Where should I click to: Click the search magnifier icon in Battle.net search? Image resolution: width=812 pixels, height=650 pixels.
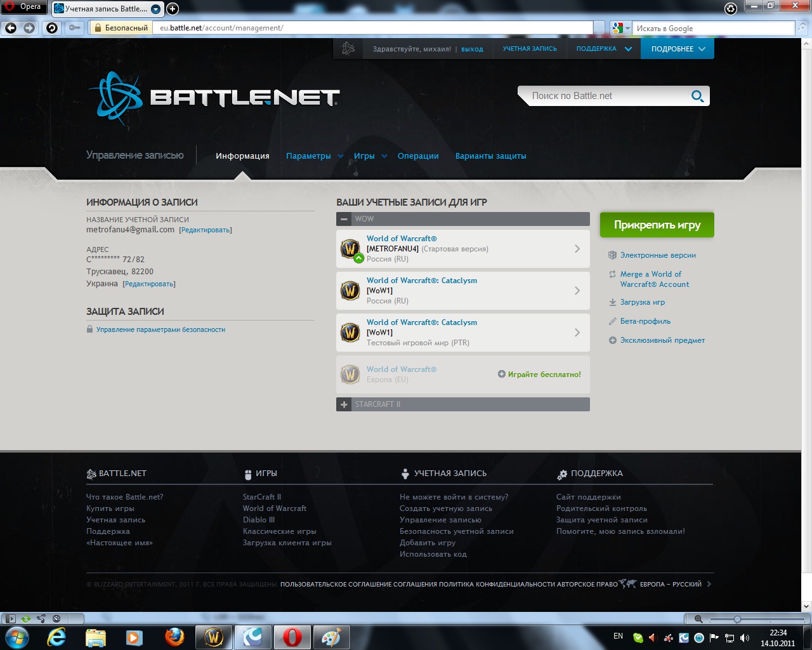(697, 96)
